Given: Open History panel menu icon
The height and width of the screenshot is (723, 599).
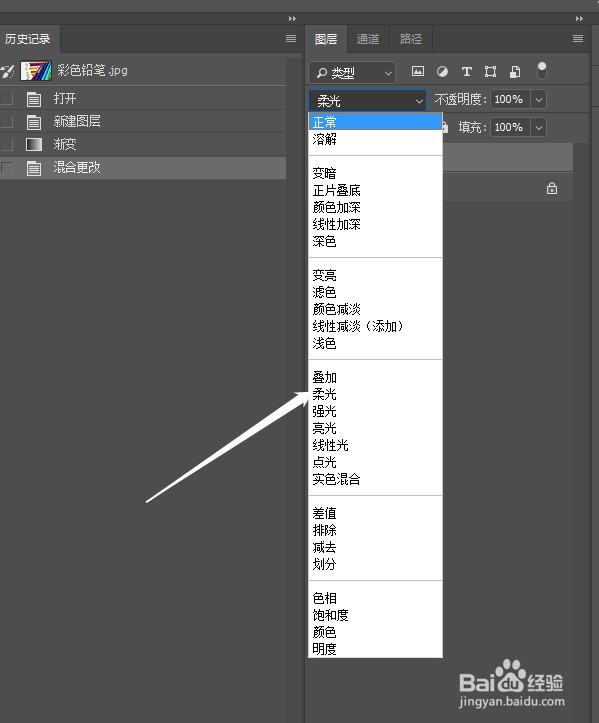Looking at the screenshot, I should pyautogui.click(x=291, y=39).
